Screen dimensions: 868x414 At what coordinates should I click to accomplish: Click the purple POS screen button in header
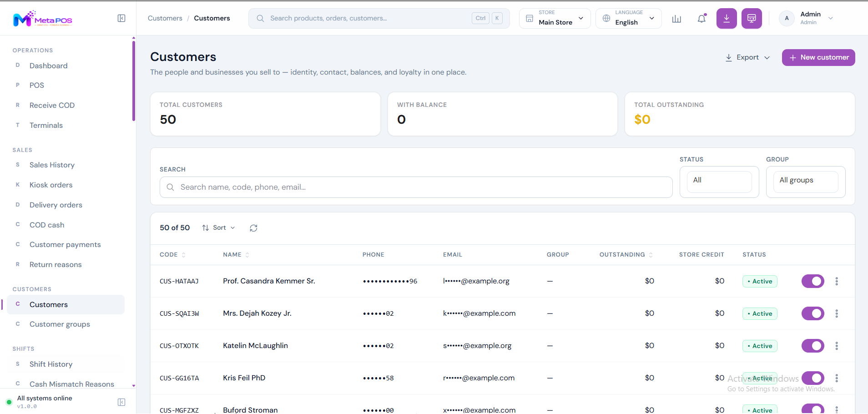point(752,19)
